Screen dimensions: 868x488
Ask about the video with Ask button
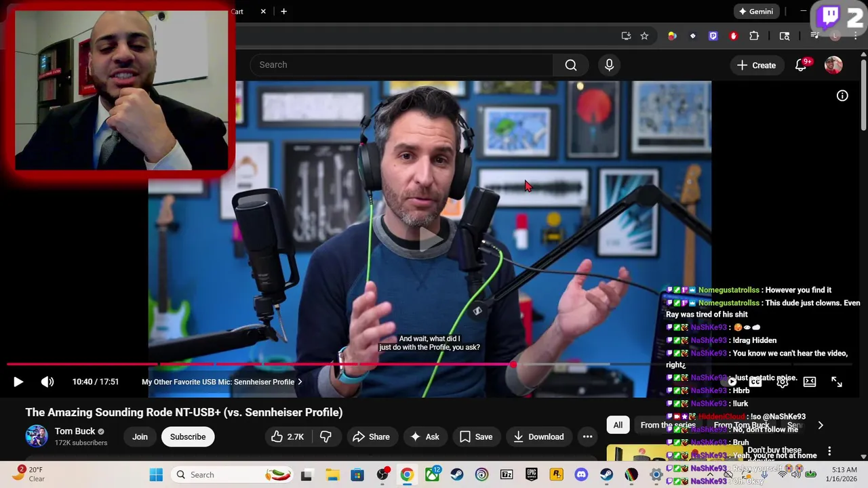click(425, 436)
